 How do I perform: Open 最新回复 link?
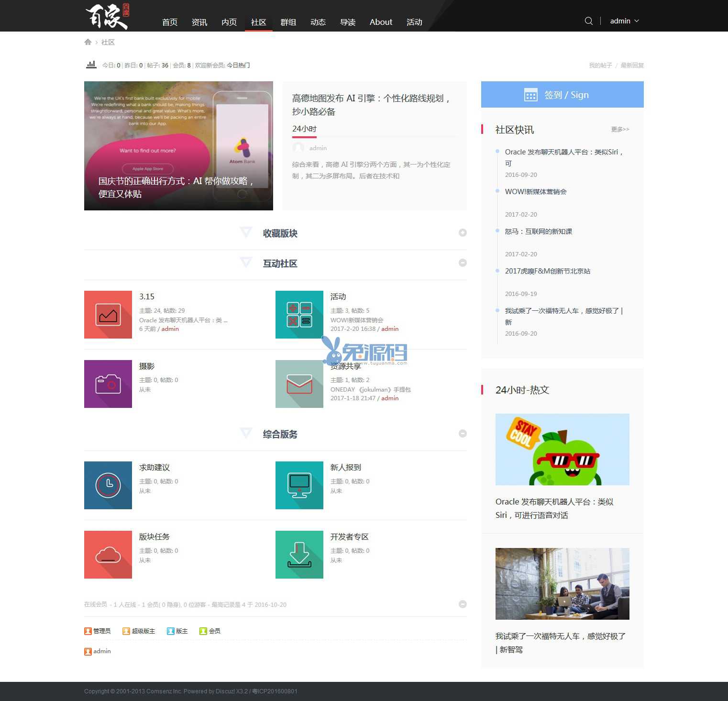[x=632, y=66]
